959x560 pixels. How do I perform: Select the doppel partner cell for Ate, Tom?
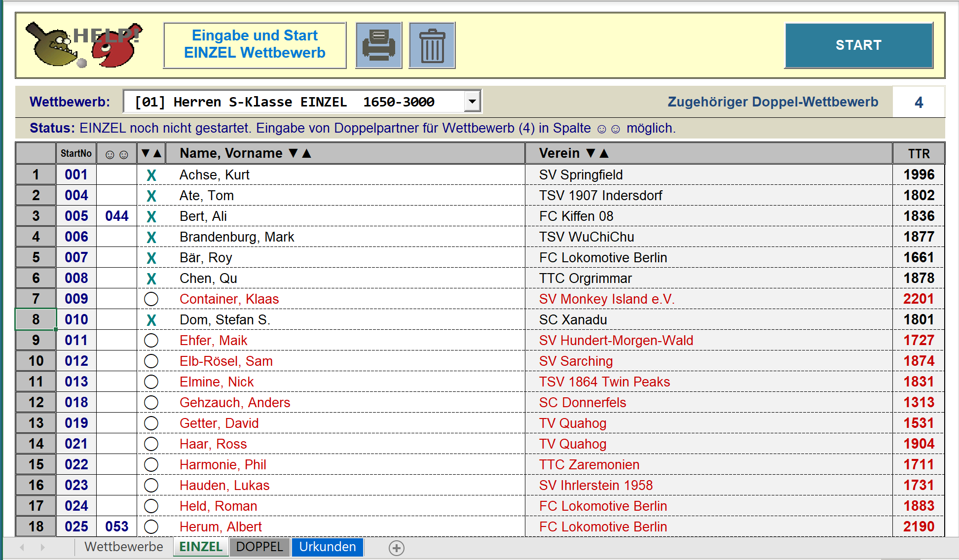(x=117, y=196)
